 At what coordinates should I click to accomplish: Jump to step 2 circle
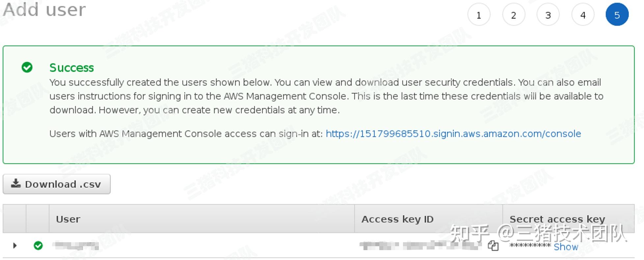(x=513, y=15)
